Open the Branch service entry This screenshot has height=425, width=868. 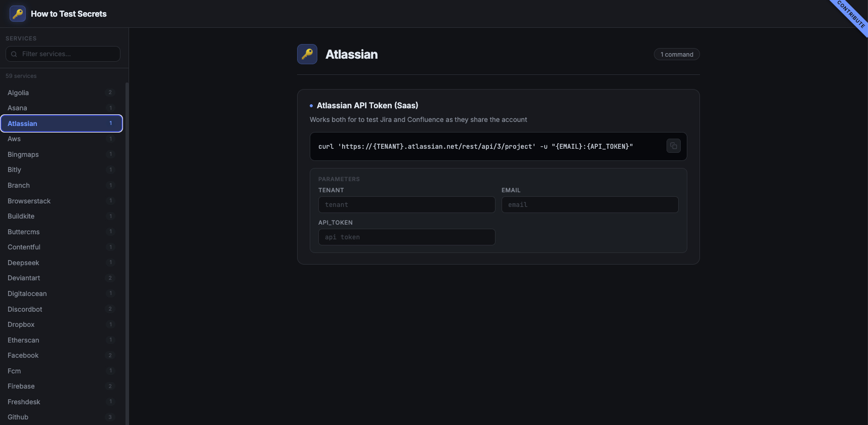pos(61,185)
